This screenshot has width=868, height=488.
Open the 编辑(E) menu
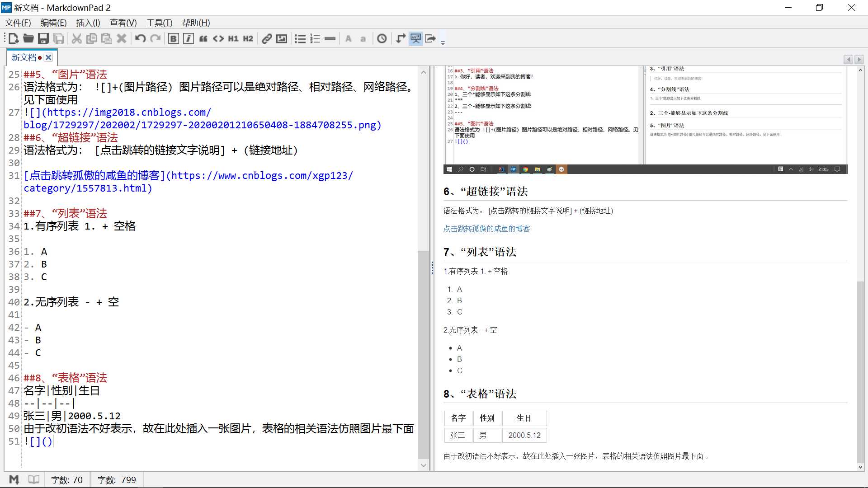pos(54,23)
